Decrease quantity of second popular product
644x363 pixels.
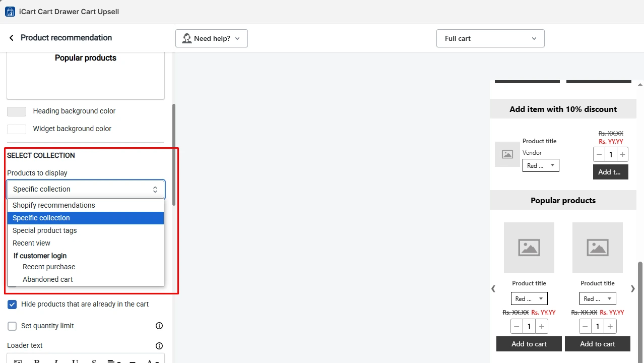[x=585, y=327]
